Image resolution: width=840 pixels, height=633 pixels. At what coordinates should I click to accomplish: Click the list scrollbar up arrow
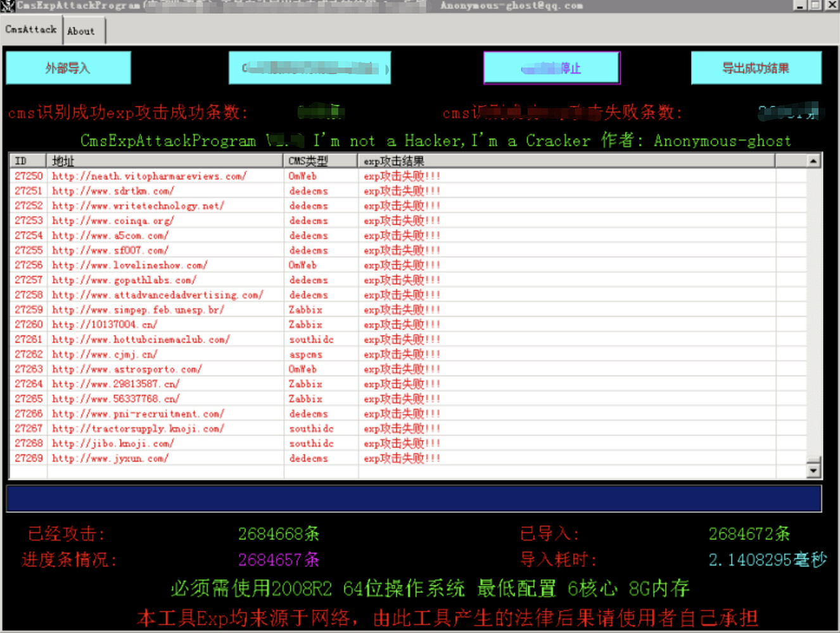coord(813,161)
